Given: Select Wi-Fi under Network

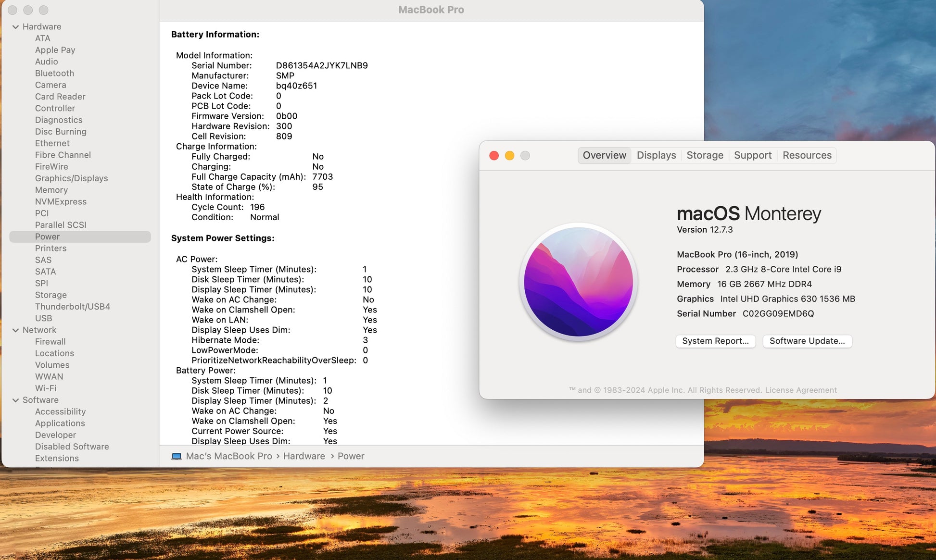Looking at the screenshot, I should pyautogui.click(x=46, y=388).
